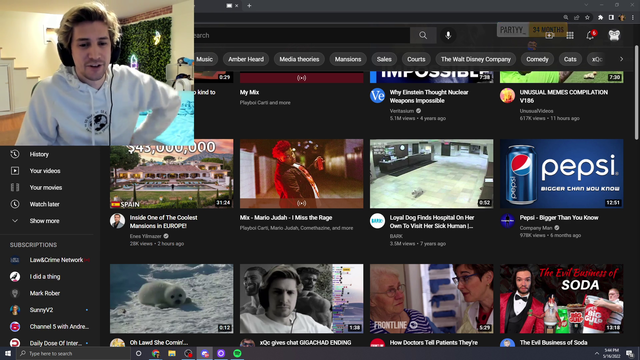Show hidden system tray icons chevron

pos(596,353)
